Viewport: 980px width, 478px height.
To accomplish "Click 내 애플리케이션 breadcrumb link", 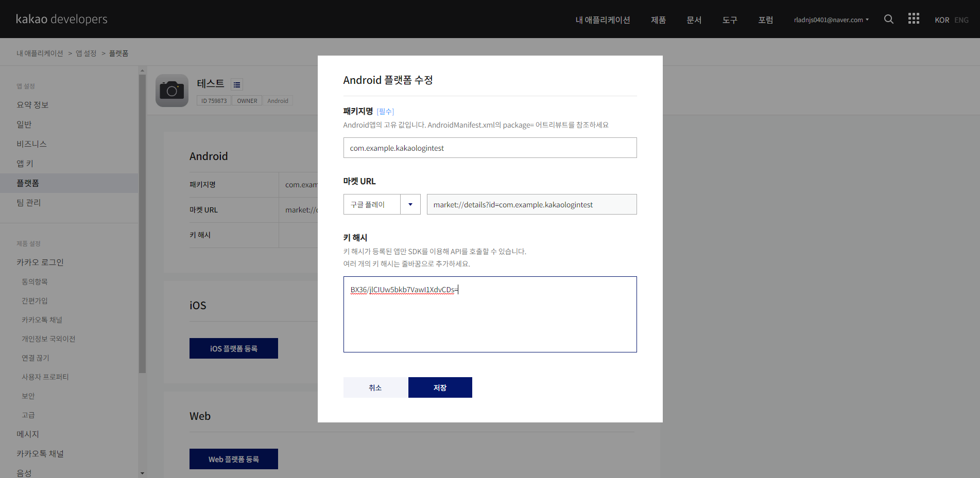I will pos(40,54).
